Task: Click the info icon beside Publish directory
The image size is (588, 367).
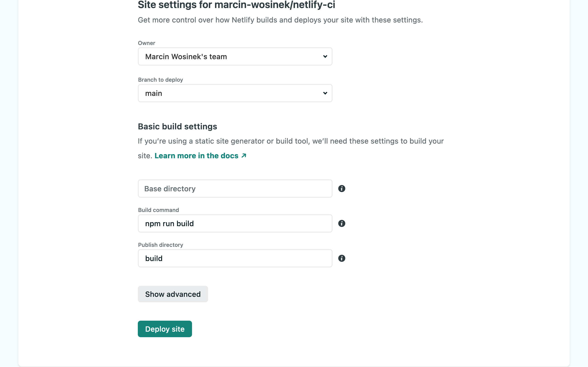Action: [x=342, y=258]
